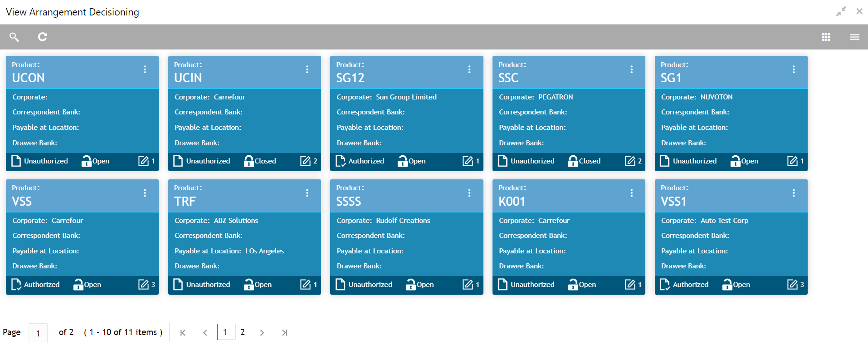The image size is (868, 346).
Task: Click the edit count icon on SSC card
Action: click(x=630, y=161)
